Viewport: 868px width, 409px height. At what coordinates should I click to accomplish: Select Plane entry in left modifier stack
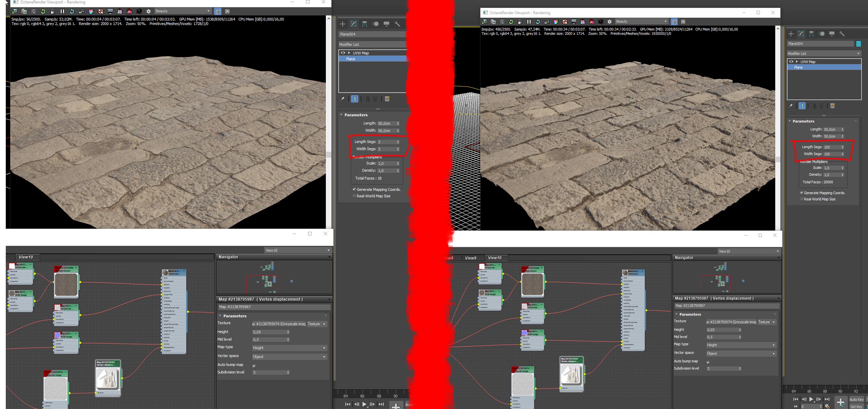(x=351, y=59)
